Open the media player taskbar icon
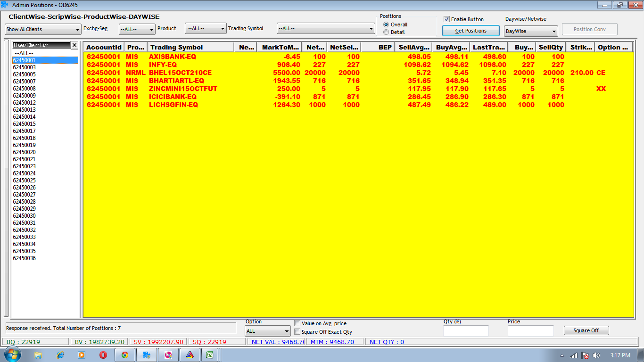 pyautogui.click(x=82, y=355)
